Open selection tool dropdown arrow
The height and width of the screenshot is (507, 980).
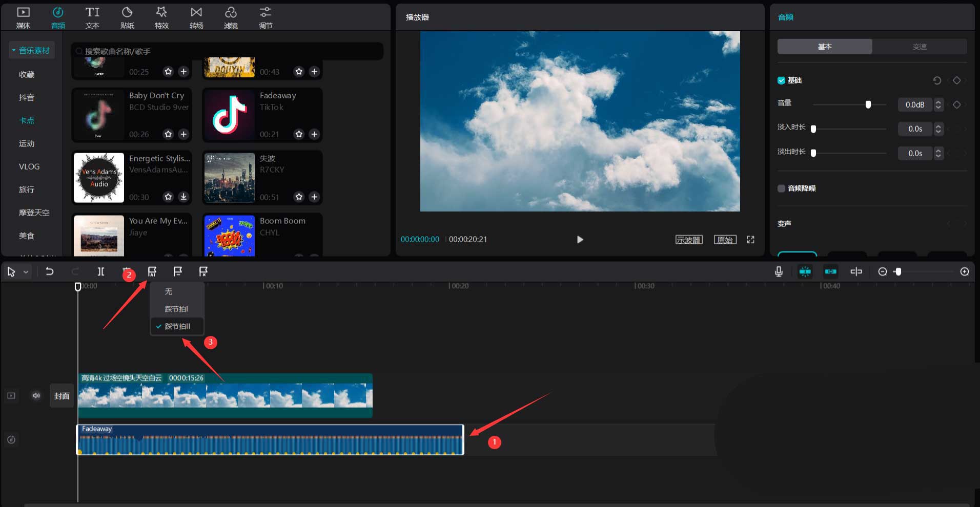26,272
